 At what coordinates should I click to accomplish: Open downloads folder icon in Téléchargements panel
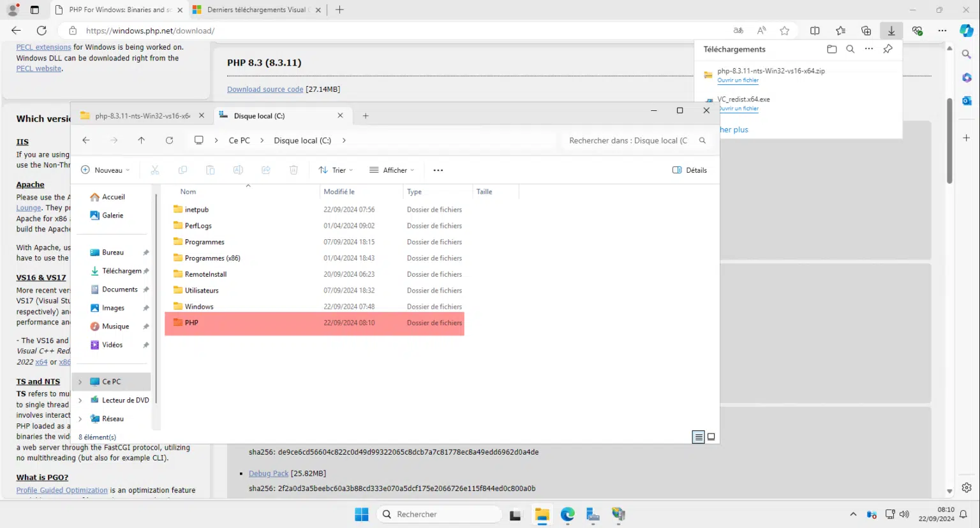[831, 49]
